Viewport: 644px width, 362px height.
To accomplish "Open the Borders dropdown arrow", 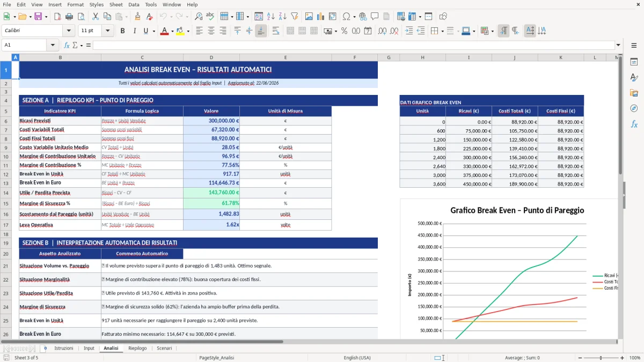I will click(442, 31).
